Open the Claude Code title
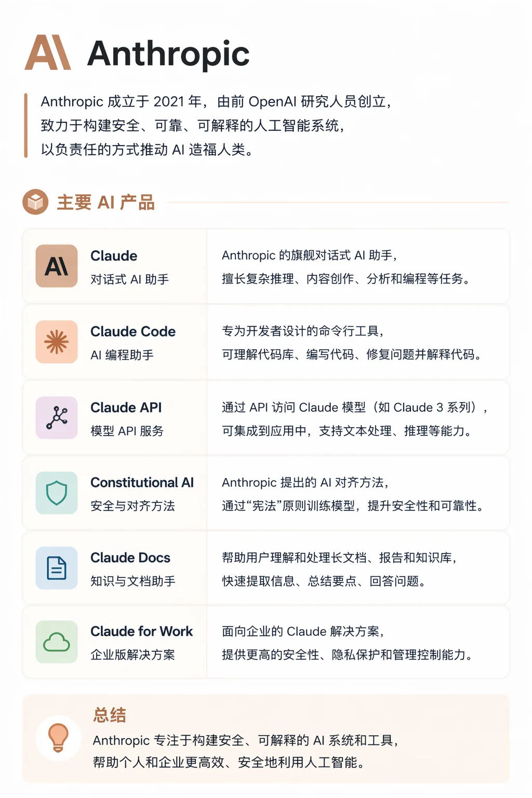This screenshot has height=798, width=532. pos(132,331)
